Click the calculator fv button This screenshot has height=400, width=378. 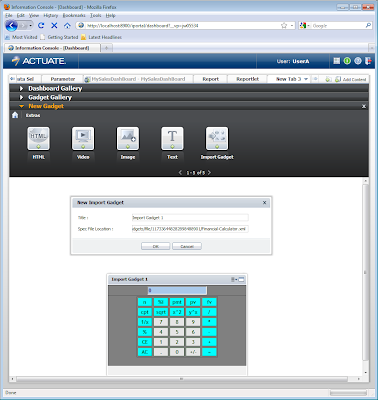pos(209,302)
